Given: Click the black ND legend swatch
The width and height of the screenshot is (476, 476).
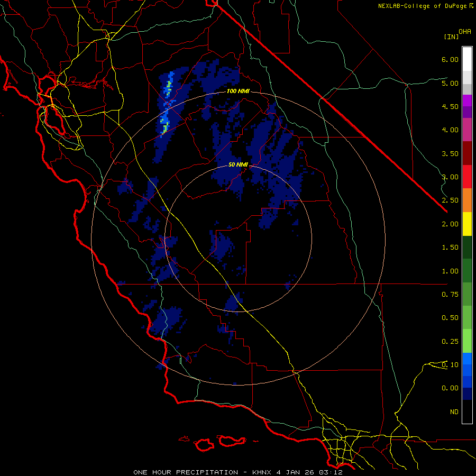Looking at the screenshot, I should [467, 411].
